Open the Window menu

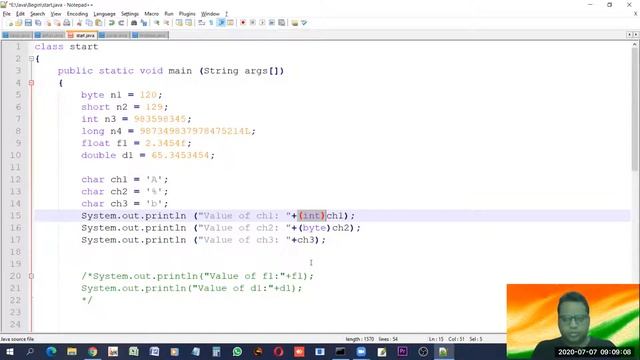tap(210, 14)
